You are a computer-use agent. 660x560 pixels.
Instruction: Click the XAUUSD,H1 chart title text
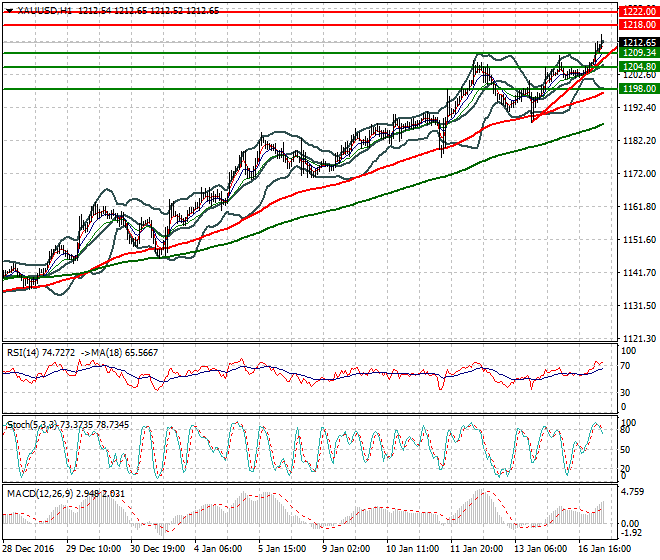tap(45, 11)
